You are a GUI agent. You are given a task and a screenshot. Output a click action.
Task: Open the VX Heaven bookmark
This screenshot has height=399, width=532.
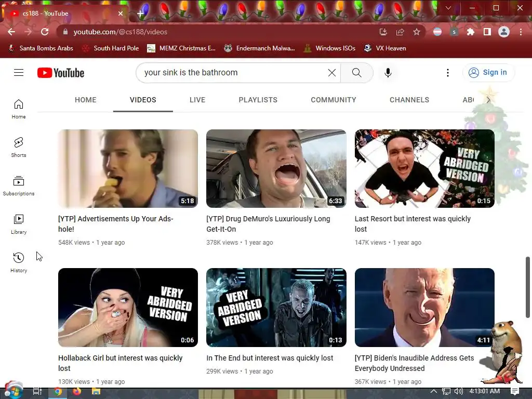click(385, 48)
